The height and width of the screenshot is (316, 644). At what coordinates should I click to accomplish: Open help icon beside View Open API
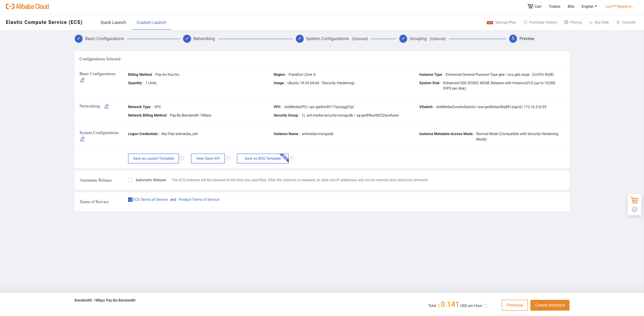click(228, 158)
